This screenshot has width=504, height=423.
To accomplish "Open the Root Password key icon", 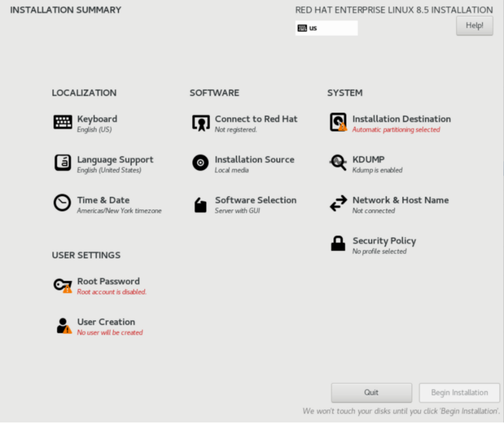I will coord(63,286).
